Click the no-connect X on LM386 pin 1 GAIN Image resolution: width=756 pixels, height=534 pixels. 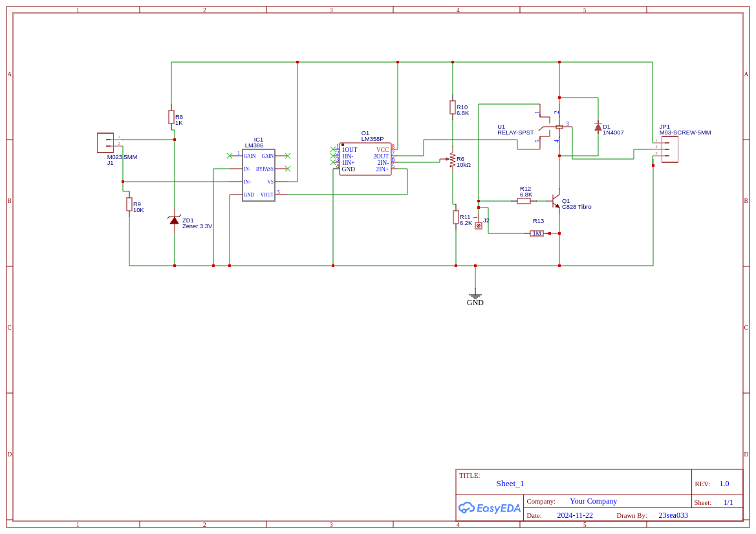pyautogui.click(x=230, y=156)
